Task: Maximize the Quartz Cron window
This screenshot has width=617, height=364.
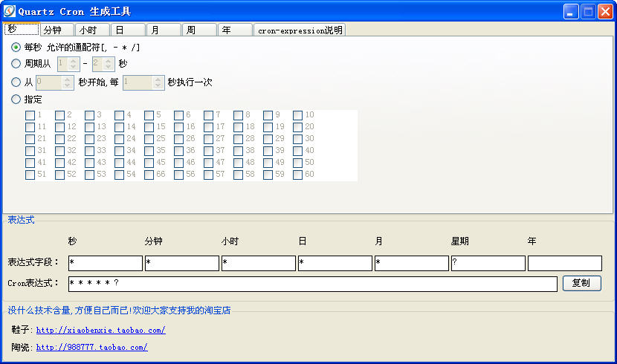Action: [588, 11]
